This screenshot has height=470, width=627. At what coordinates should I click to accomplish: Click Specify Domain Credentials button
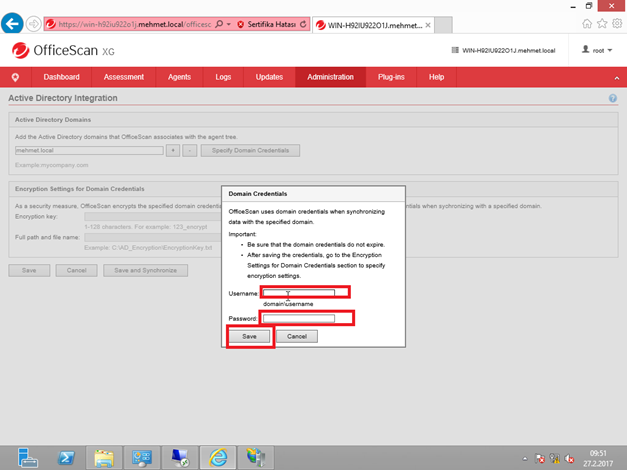[x=250, y=150]
